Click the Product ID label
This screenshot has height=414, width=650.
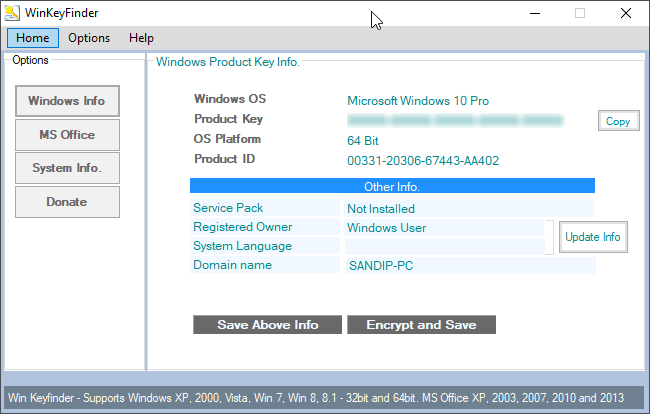click(x=224, y=159)
